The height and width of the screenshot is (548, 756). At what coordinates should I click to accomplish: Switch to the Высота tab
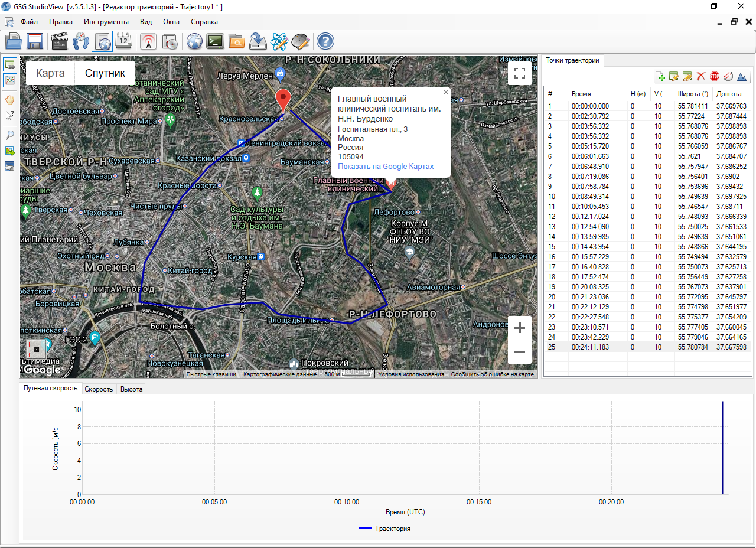coord(131,389)
